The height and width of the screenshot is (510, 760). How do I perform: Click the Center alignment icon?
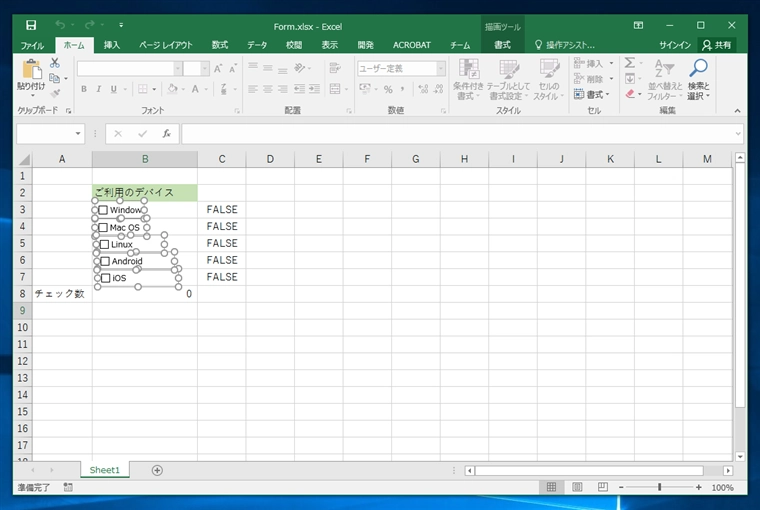(x=268, y=89)
